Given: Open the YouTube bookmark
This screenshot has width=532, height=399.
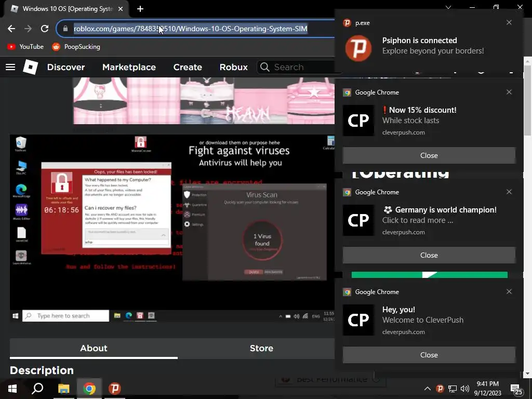Looking at the screenshot, I should tap(25, 47).
